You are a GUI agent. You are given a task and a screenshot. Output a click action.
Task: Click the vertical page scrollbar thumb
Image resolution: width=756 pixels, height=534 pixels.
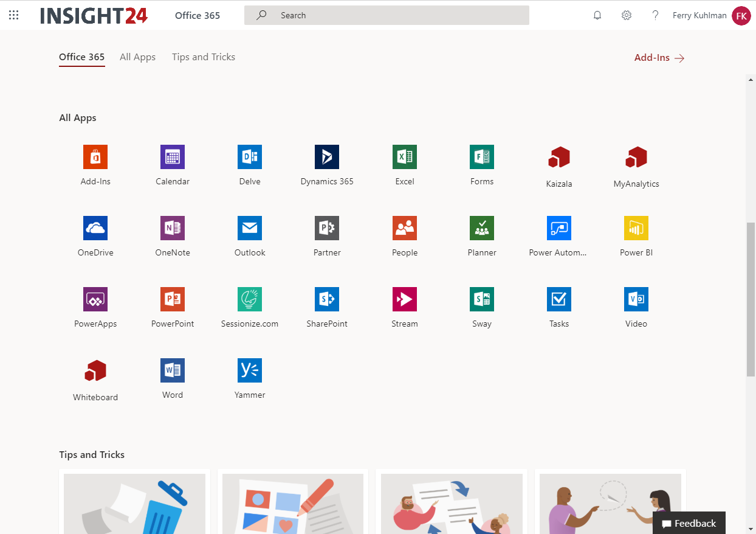point(751,299)
